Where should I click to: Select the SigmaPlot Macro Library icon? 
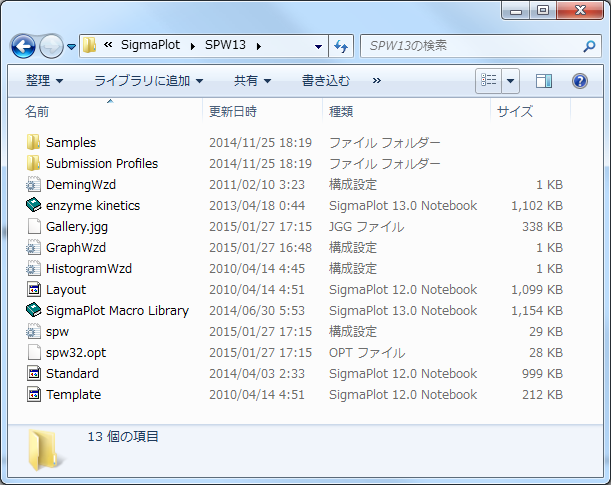click(34, 310)
